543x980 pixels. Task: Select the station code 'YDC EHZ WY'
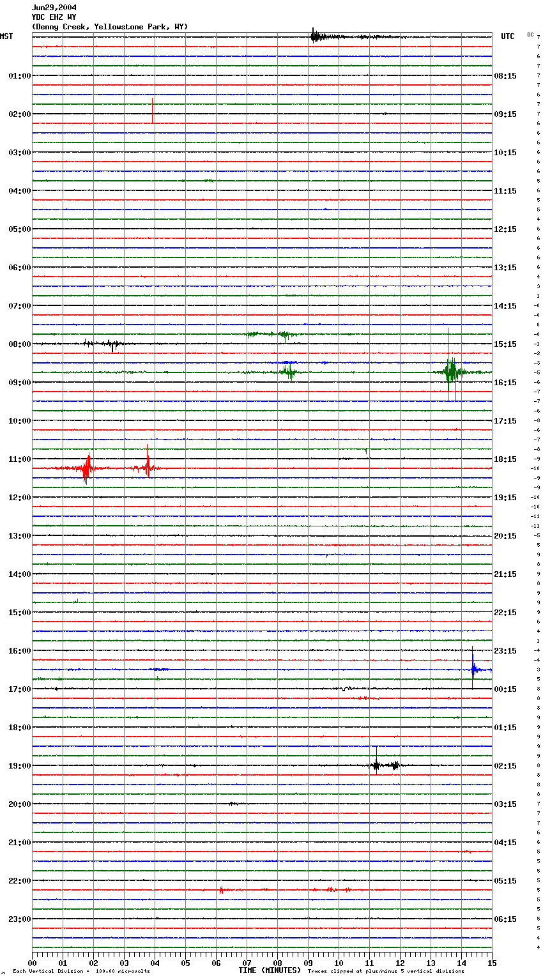pyautogui.click(x=54, y=17)
